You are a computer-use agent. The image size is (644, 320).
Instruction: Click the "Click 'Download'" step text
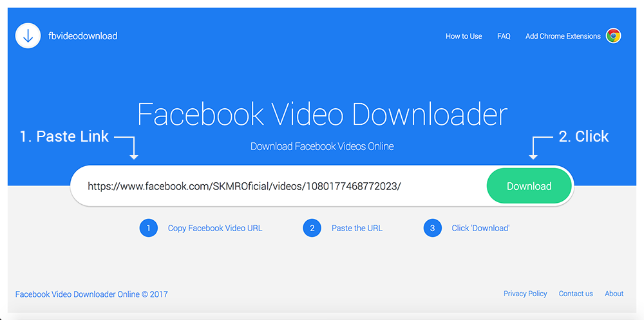click(x=480, y=229)
